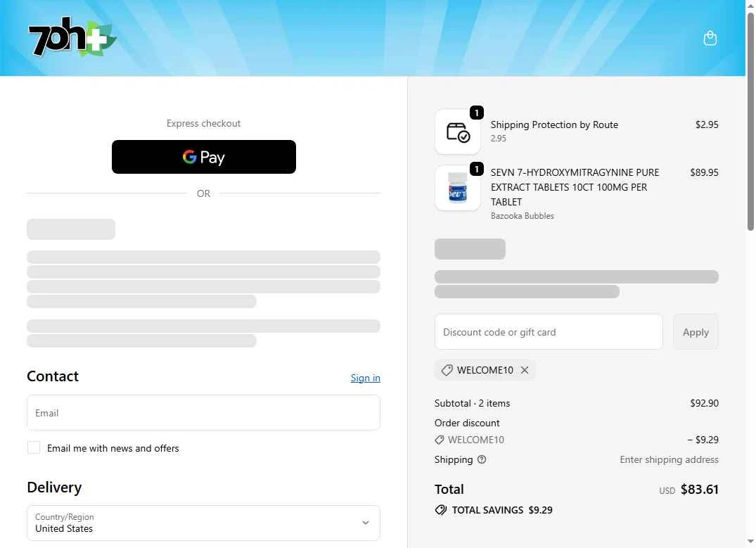756x548 pixels.
Task: Focus the Discount code or gift card field
Action: tap(549, 332)
